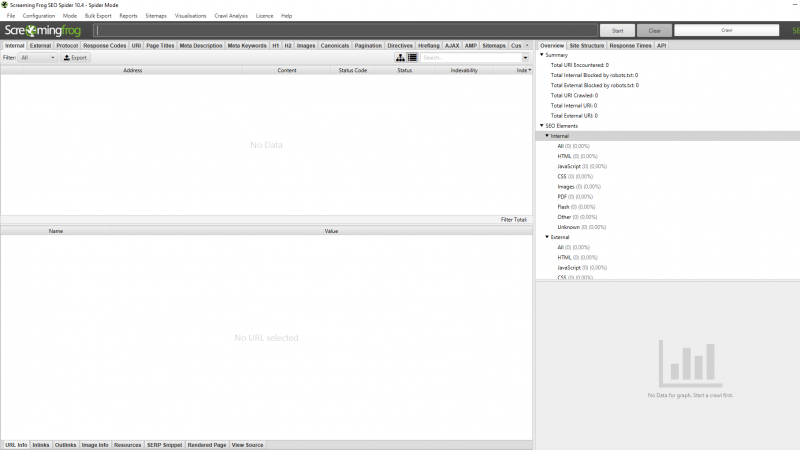Screen dimensions: 800x450
Task: Switch to list view icon
Action: coord(412,58)
